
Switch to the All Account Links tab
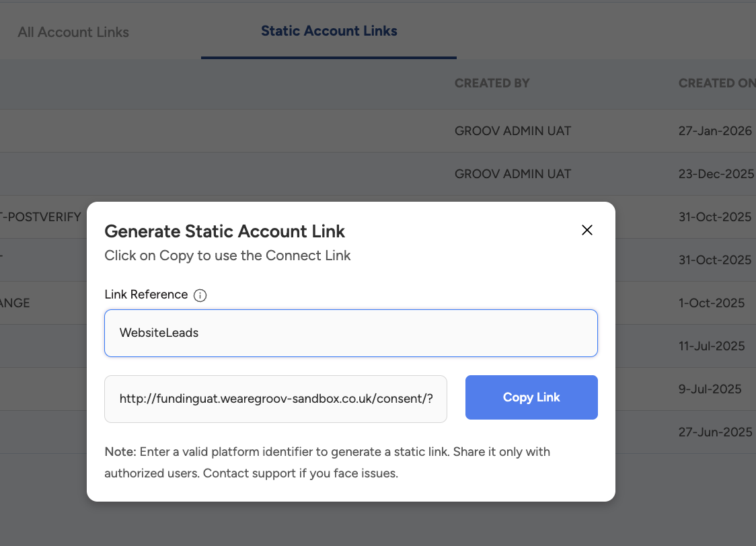73,32
